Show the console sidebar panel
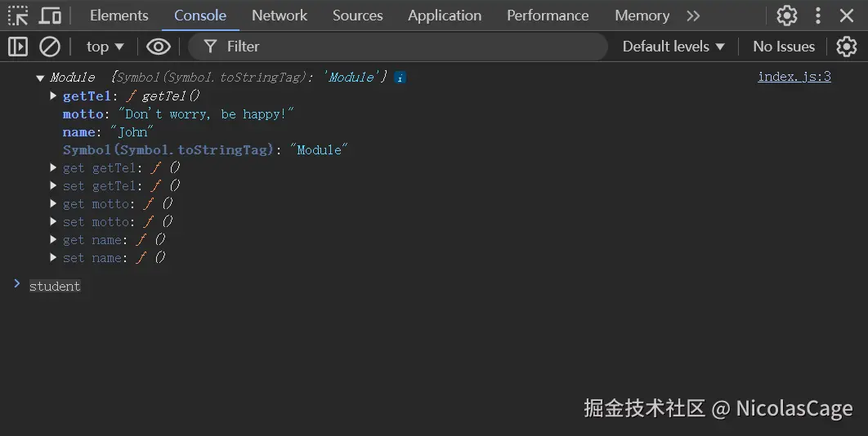This screenshot has width=868, height=436. tap(18, 47)
